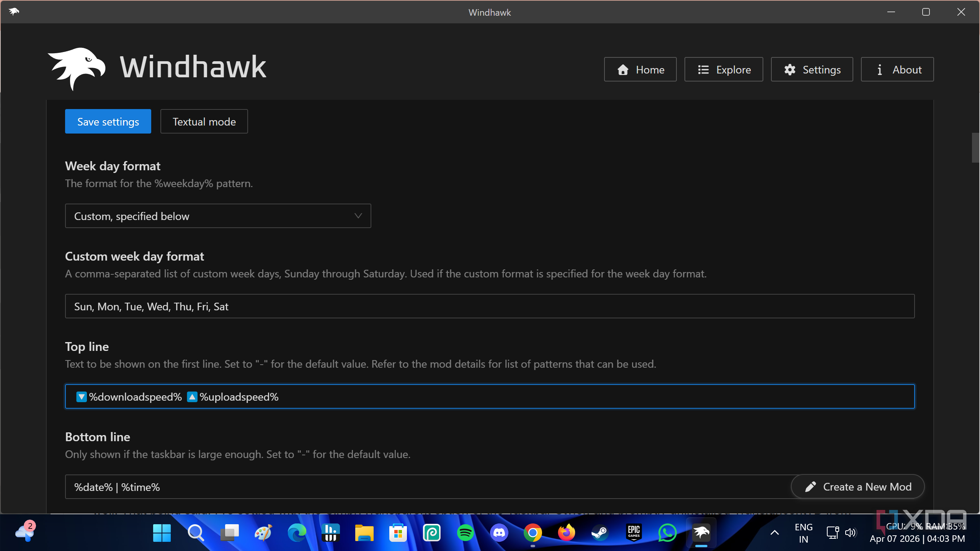Screen dimensions: 980x551
Task: Switch to Textual mode
Action: [x=204, y=121]
